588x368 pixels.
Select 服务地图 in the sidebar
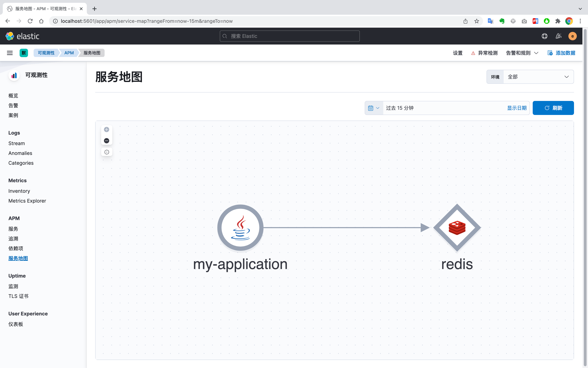(18, 258)
